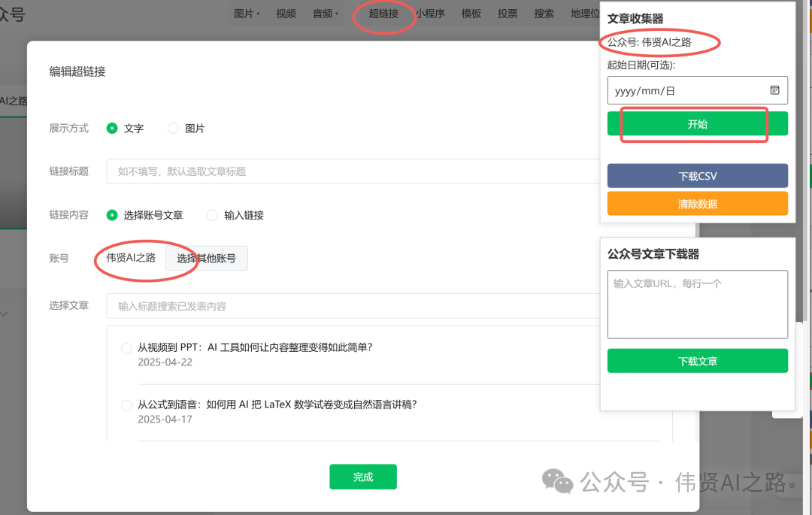Image resolution: width=812 pixels, height=515 pixels.
Task: Choose the 输入链接 radio option
Action: tap(212, 215)
